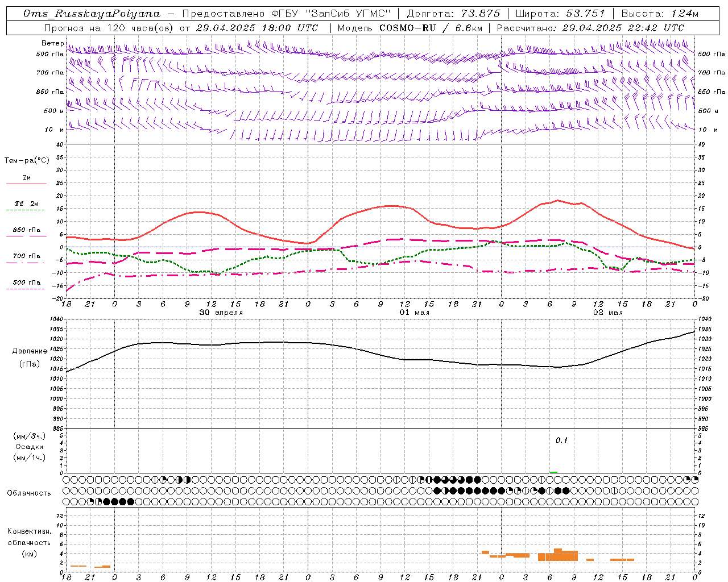Click the left '10 м' wind level label
728x582 pixels.
click(54, 130)
